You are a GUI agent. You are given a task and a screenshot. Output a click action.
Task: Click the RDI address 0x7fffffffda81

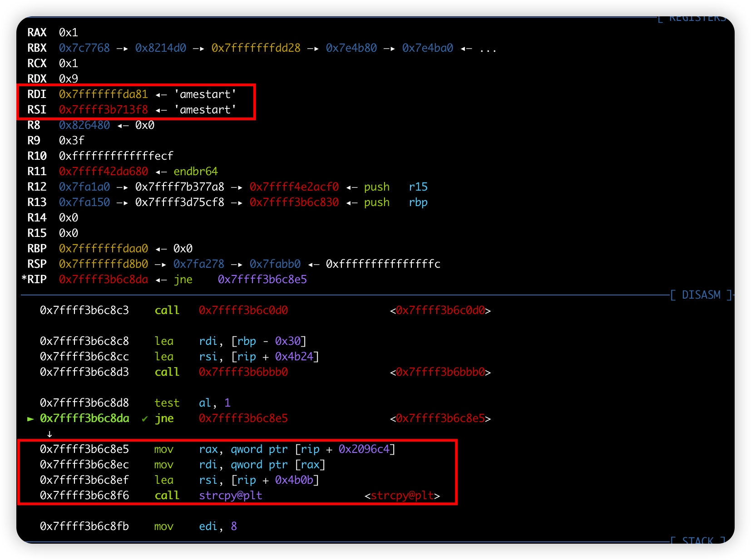pos(104,94)
